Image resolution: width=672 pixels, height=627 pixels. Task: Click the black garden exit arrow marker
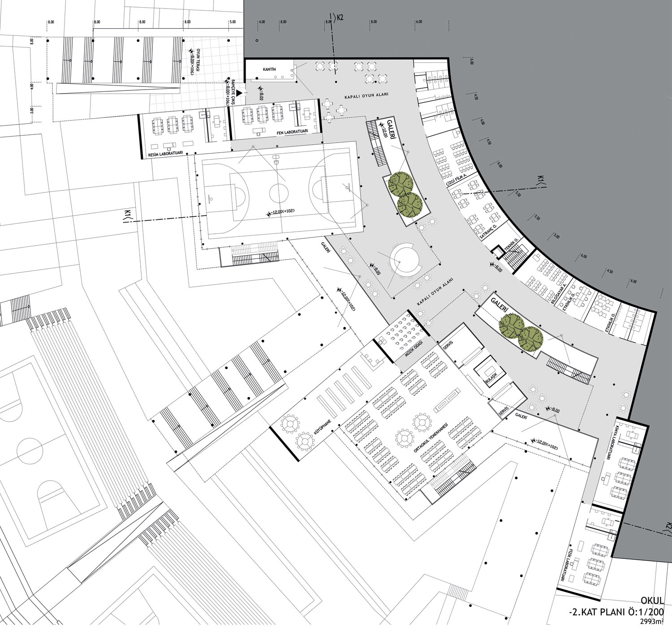click(240, 93)
